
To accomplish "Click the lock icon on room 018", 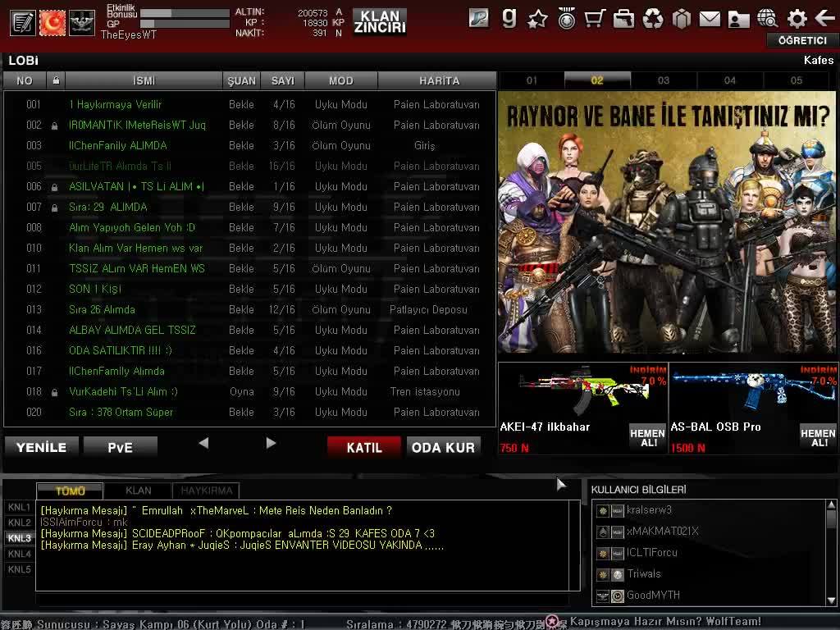I will pos(55,393).
